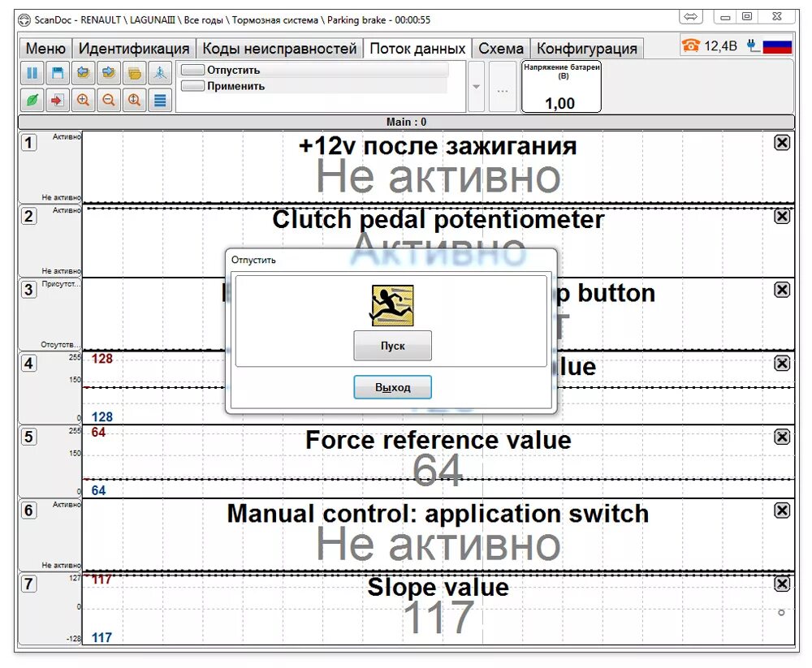Switch to the Идентификация tab
Screen dimensions: 812x668
(134, 48)
